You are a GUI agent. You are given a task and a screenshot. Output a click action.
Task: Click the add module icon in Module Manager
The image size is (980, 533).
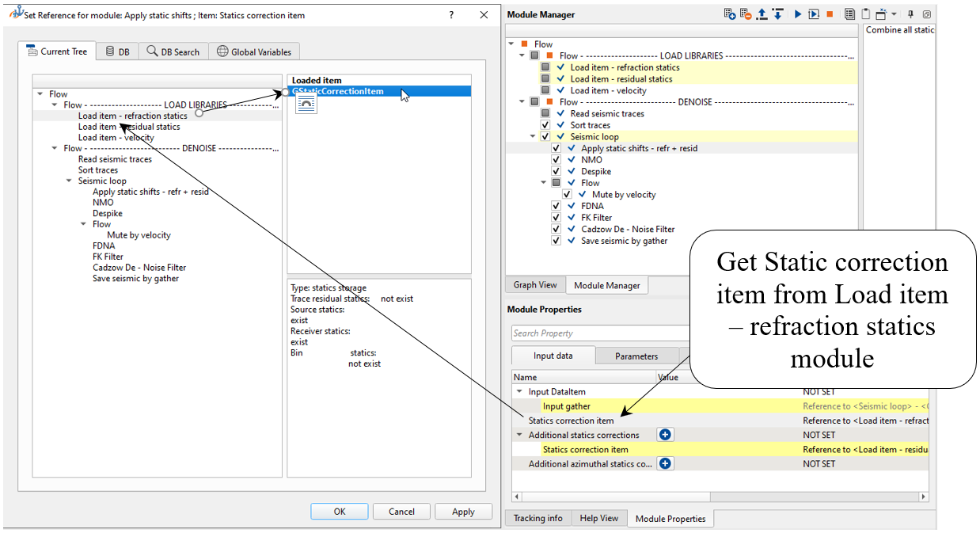pos(730,14)
